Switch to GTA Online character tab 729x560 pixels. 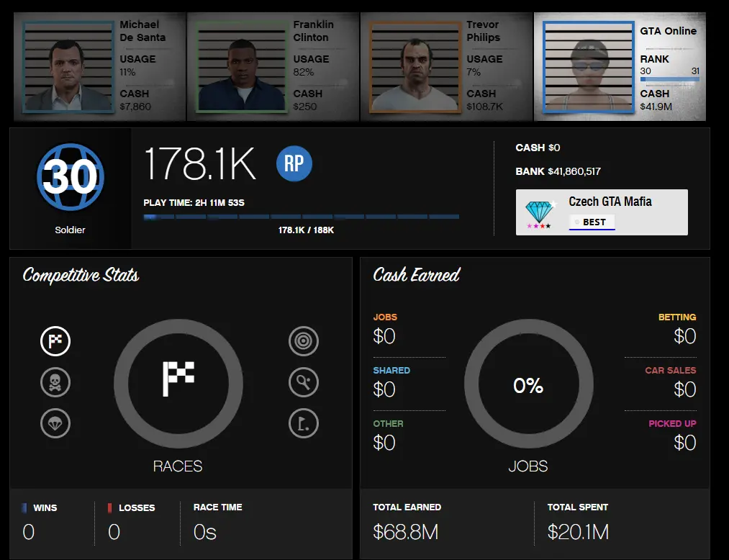[x=620, y=66]
